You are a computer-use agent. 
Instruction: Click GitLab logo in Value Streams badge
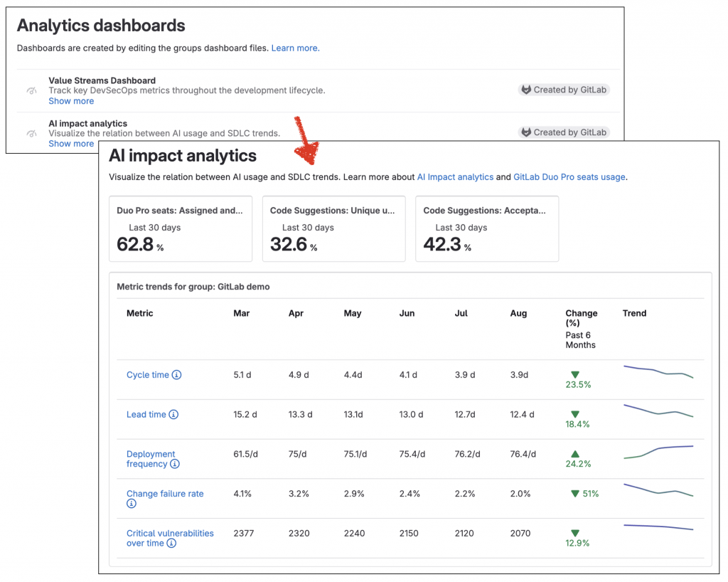click(526, 90)
